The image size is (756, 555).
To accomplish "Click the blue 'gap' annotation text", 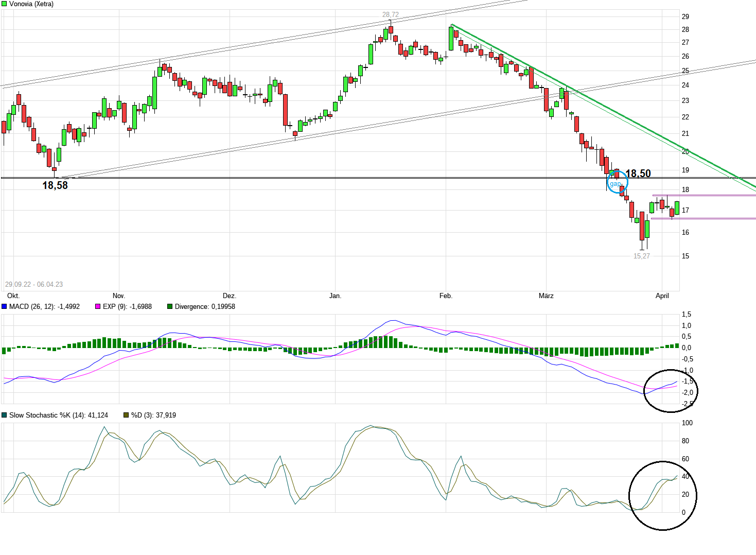I will (x=616, y=184).
